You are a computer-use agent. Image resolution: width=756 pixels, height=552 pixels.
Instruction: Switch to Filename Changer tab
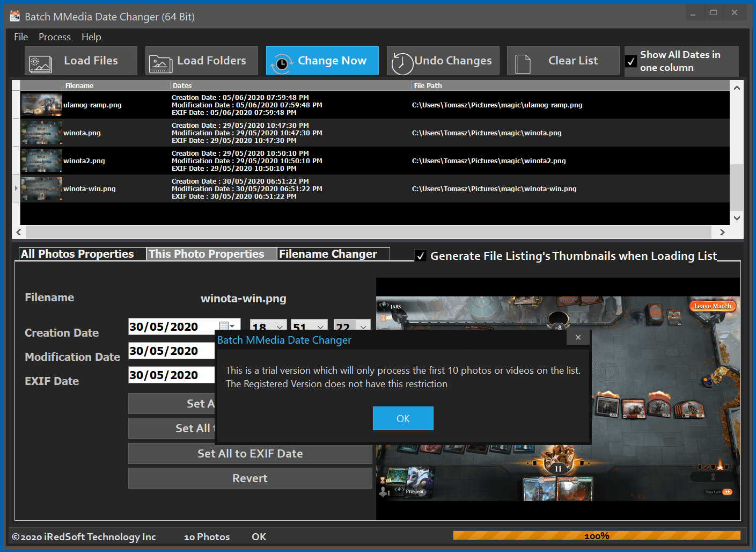click(333, 254)
